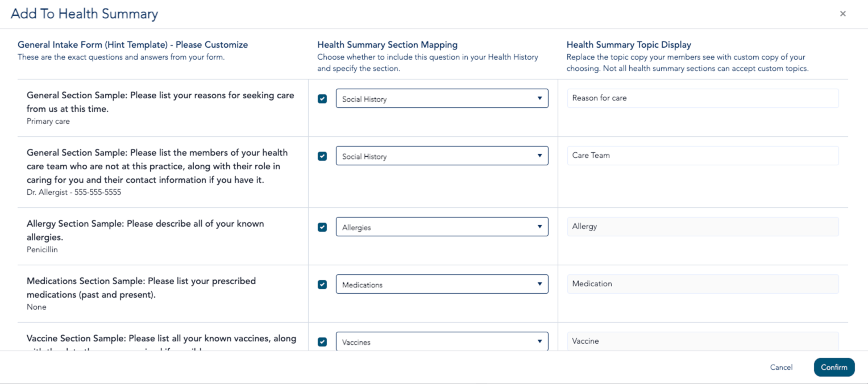
Task: Click the Care Team custom topic input
Action: [703, 155]
